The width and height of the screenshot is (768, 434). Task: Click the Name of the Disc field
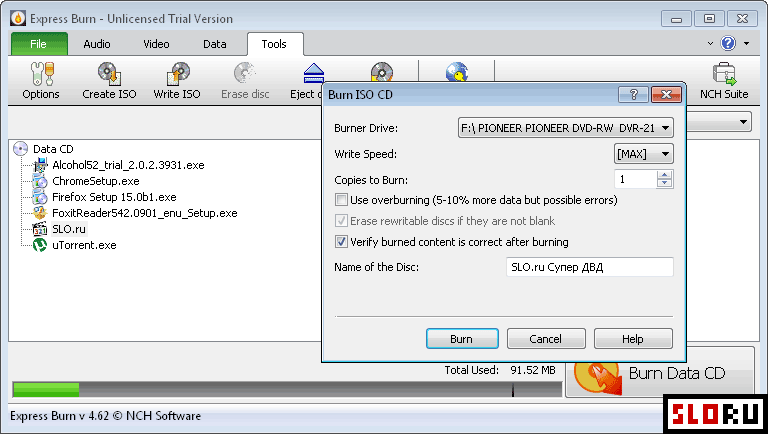point(590,267)
